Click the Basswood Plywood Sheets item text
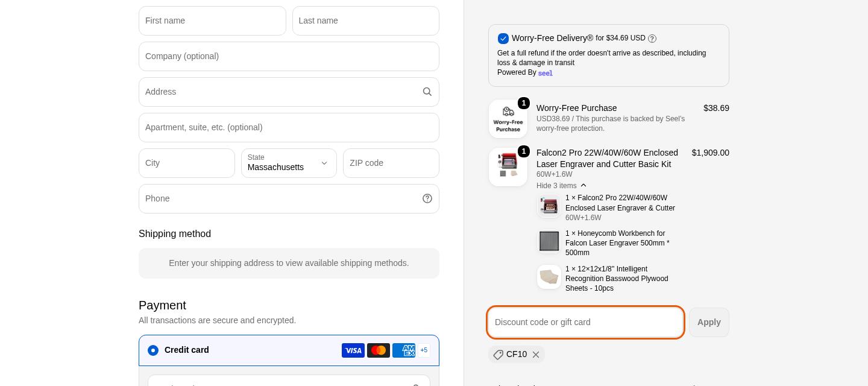The height and width of the screenshot is (386, 868). (x=617, y=279)
